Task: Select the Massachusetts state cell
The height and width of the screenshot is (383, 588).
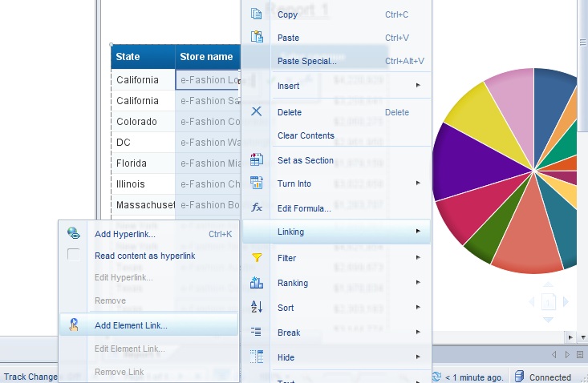Action: tap(143, 205)
